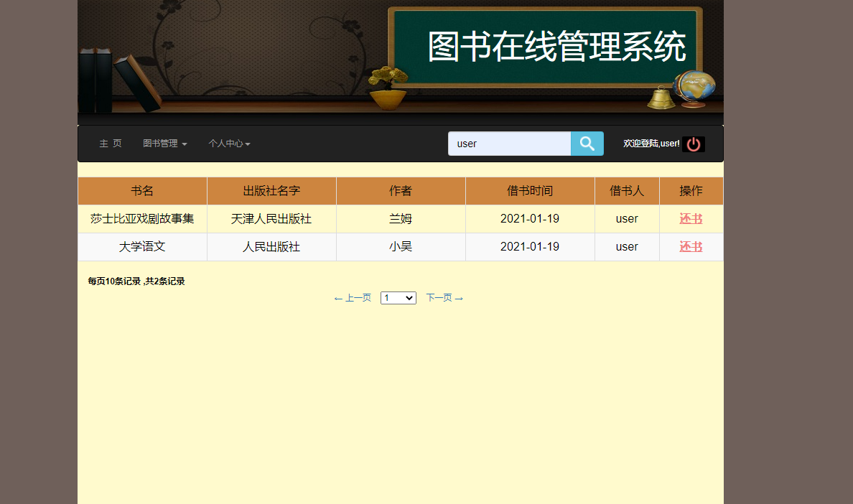Select the 主页 navigation item

110,143
